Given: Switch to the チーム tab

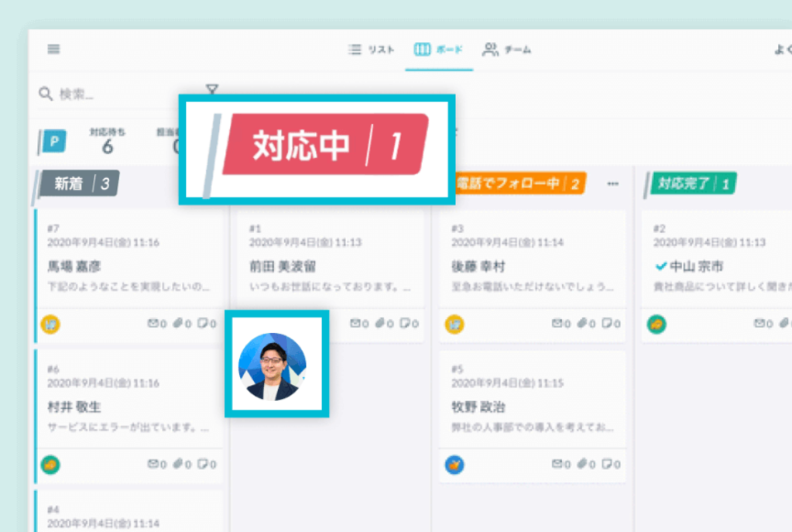Looking at the screenshot, I should (x=508, y=50).
